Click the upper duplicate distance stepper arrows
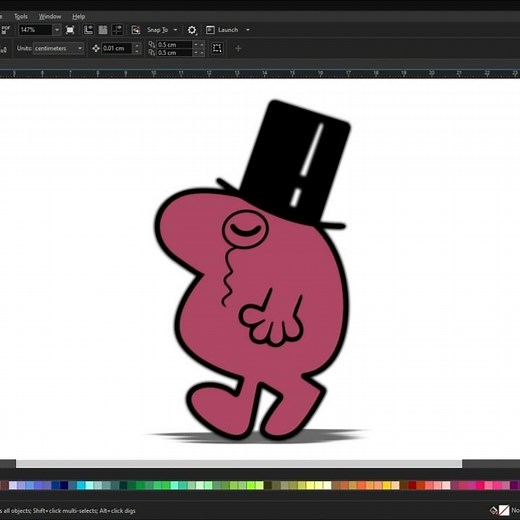 199,44
